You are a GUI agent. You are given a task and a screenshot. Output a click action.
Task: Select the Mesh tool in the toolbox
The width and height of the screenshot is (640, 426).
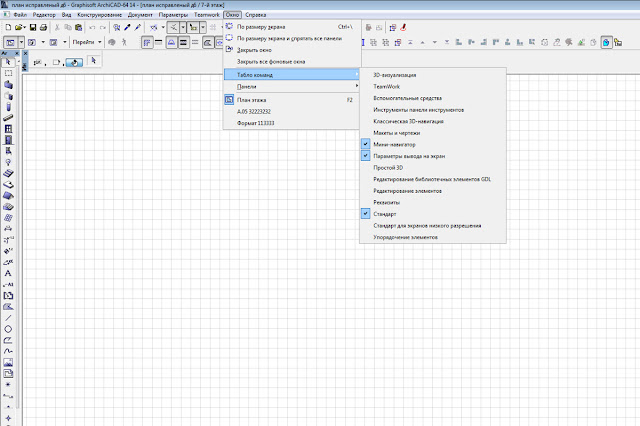coord(8,206)
